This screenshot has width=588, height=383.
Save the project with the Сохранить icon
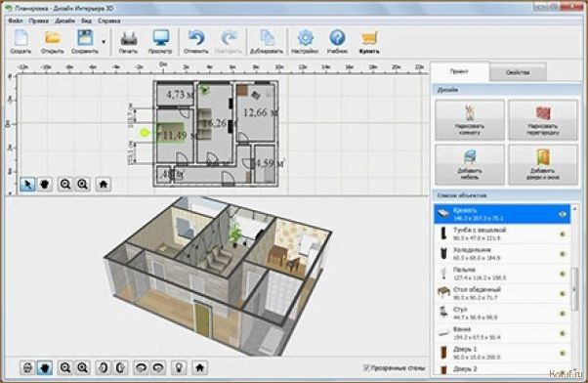point(85,41)
